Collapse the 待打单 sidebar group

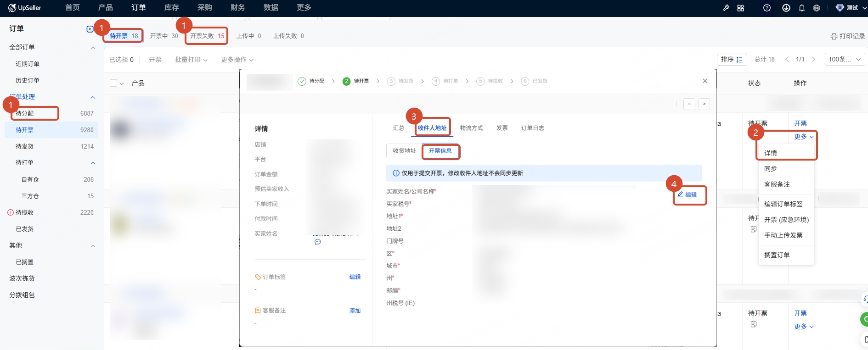pyautogui.click(x=93, y=163)
